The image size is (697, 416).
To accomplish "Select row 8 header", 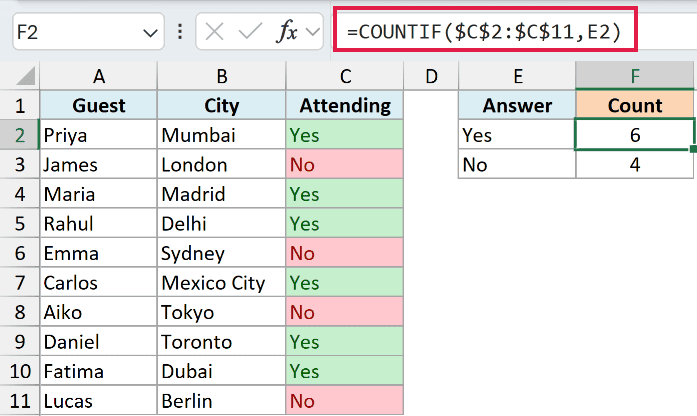I will (x=20, y=312).
